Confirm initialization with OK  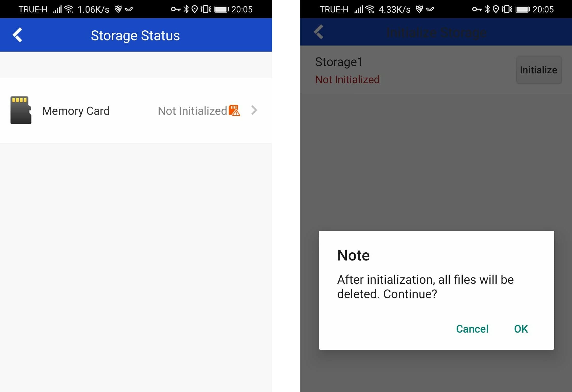click(x=521, y=329)
